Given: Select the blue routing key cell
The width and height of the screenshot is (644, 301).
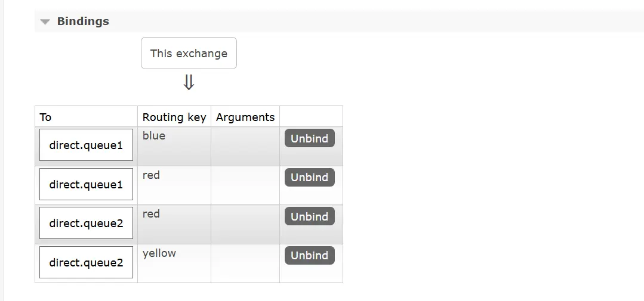Looking at the screenshot, I should (x=154, y=136).
